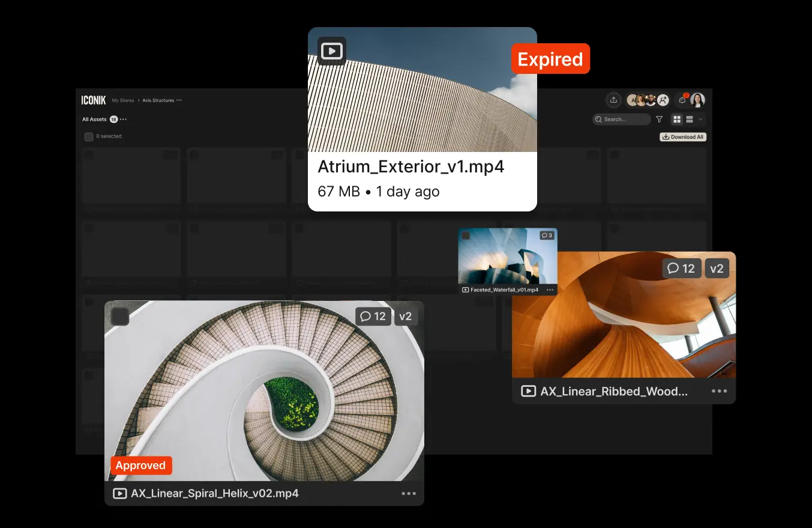812x528 pixels.
Task: Open your profile avatar picture
Action: (697, 100)
